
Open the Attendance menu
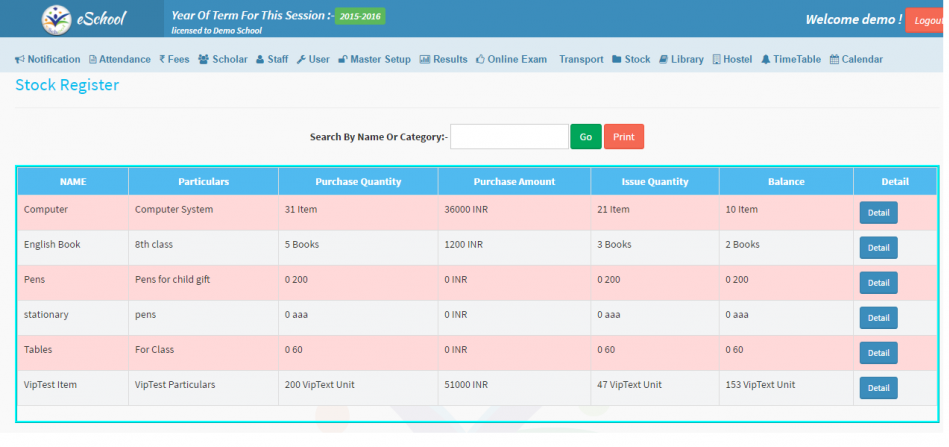coord(120,60)
